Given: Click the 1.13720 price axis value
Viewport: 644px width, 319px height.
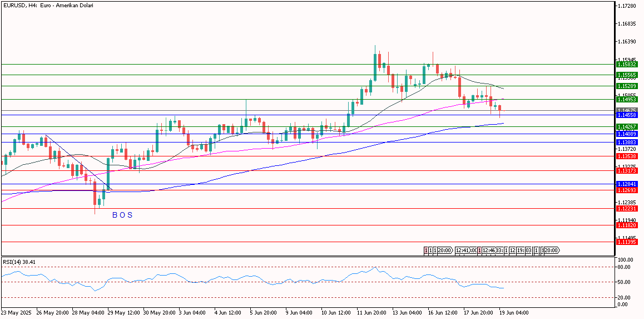Looking at the screenshot, I should tap(627, 149).
